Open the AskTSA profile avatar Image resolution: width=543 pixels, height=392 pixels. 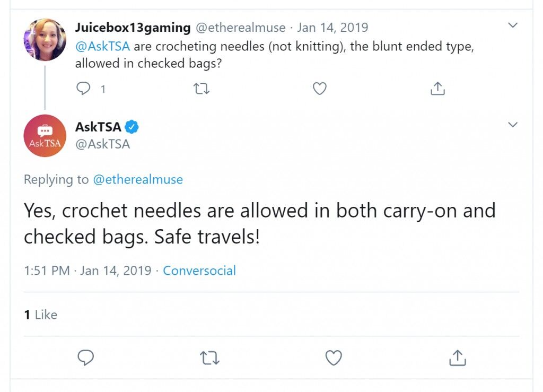pos(45,135)
